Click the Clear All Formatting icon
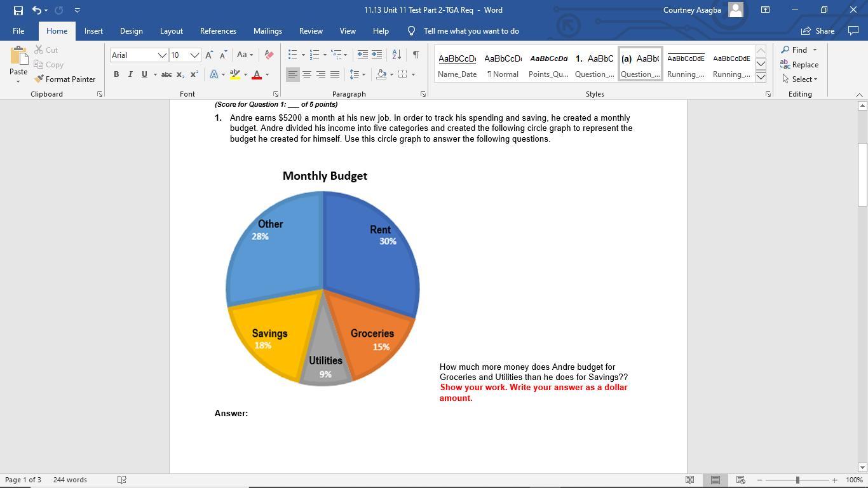Image resolution: width=868 pixels, height=488 pixels. [x=269, y=55]
